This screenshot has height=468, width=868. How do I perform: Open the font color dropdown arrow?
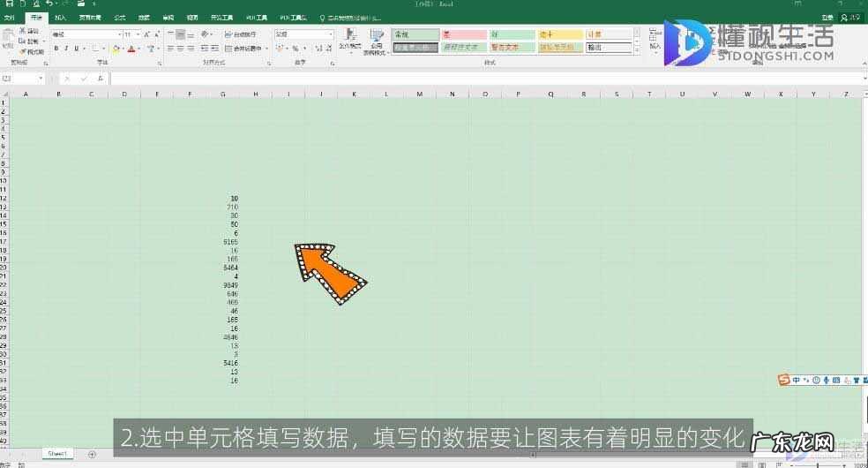tap(138, 49)
